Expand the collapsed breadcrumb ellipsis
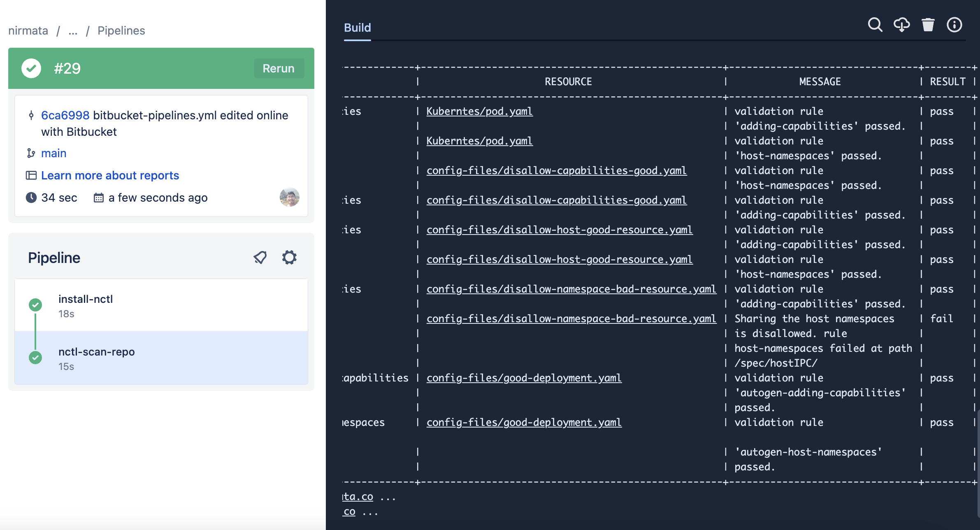Image resolution: width=980 pixels, height=530 pixels. [x=73, y=30]
